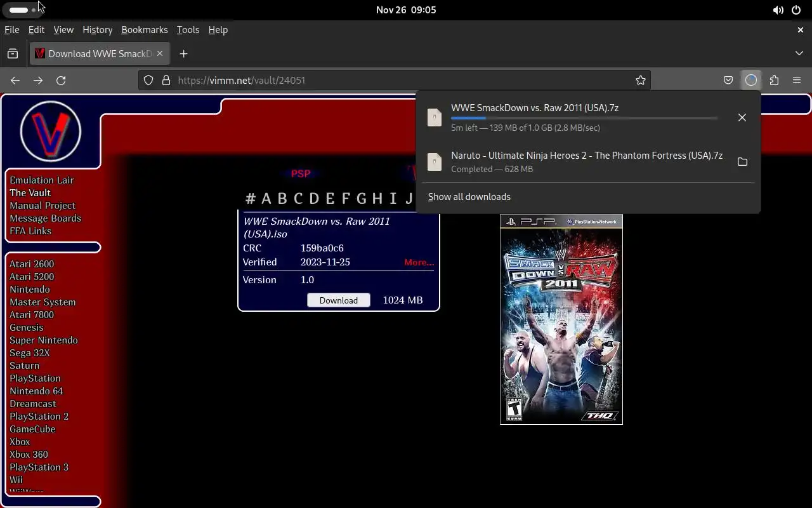Bookmark this page with the star icon
The image size is (812, 508).
(641, 80)
